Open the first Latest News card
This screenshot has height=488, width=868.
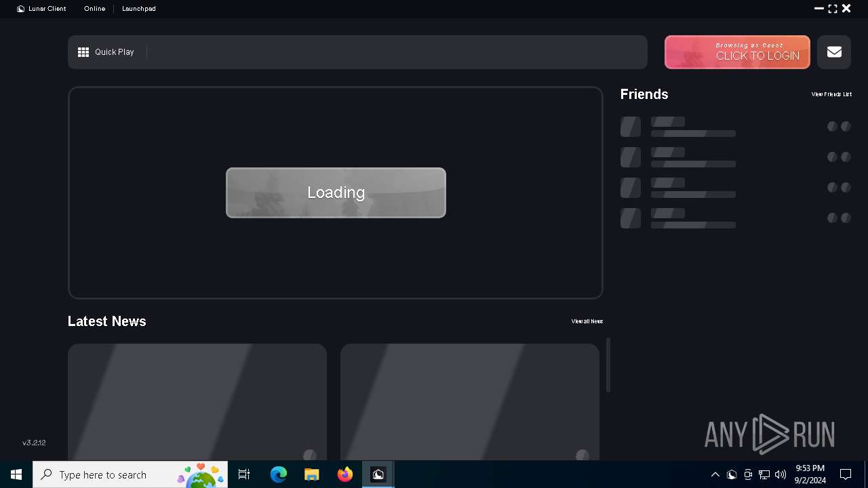tap(197, 402)
